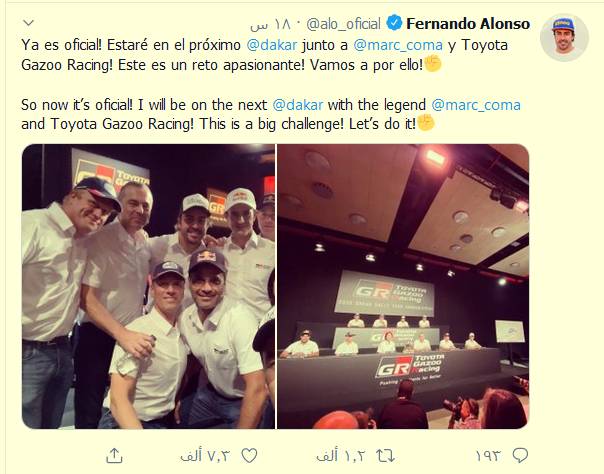The width and height of the screenshot is (604, 474).
Task: Follow the first @dakar mention in Spanish text
Action: 272,45
